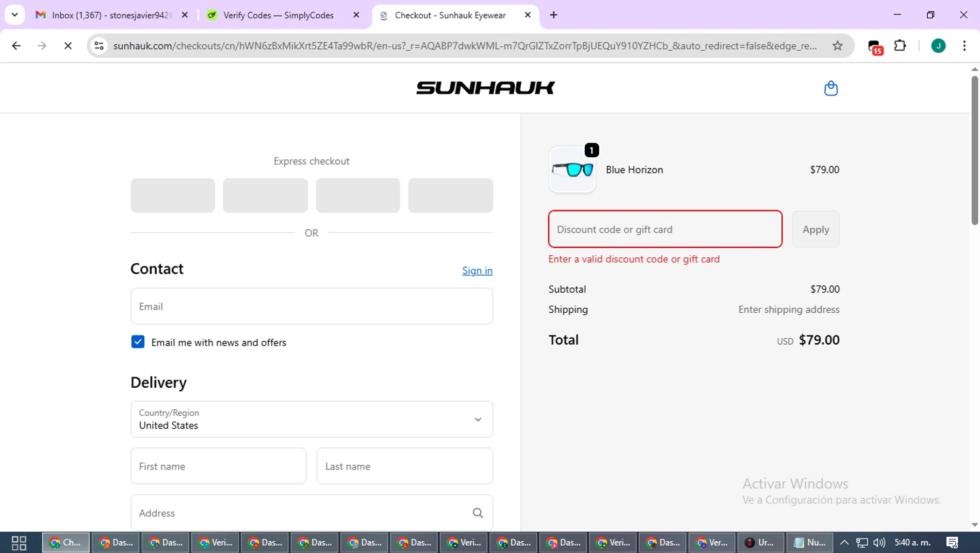Click the page vertical scrollbar thumb
The image size is (980, 553).
(974, 150)
